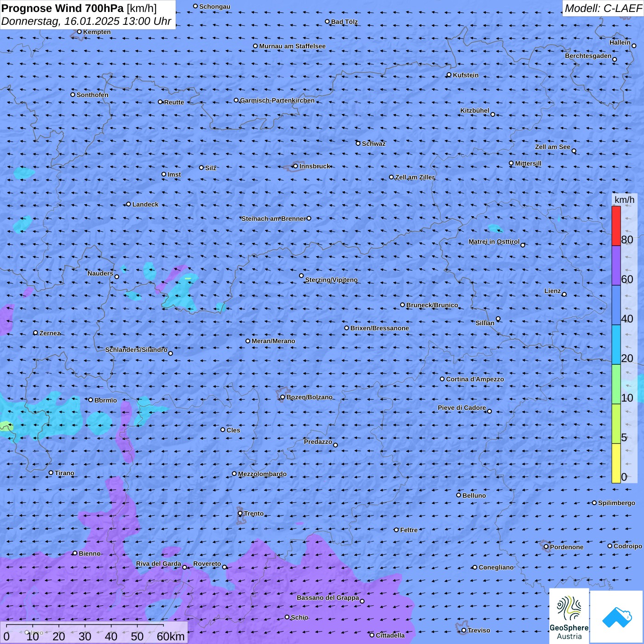
Task: Click the Sonthofen city label
Action: (92, 95)
